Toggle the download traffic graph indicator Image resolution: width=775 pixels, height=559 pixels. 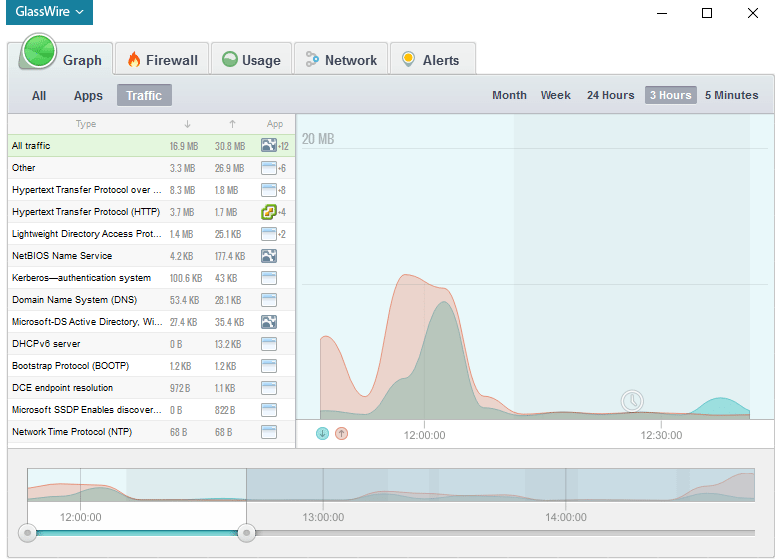(322, 434)
